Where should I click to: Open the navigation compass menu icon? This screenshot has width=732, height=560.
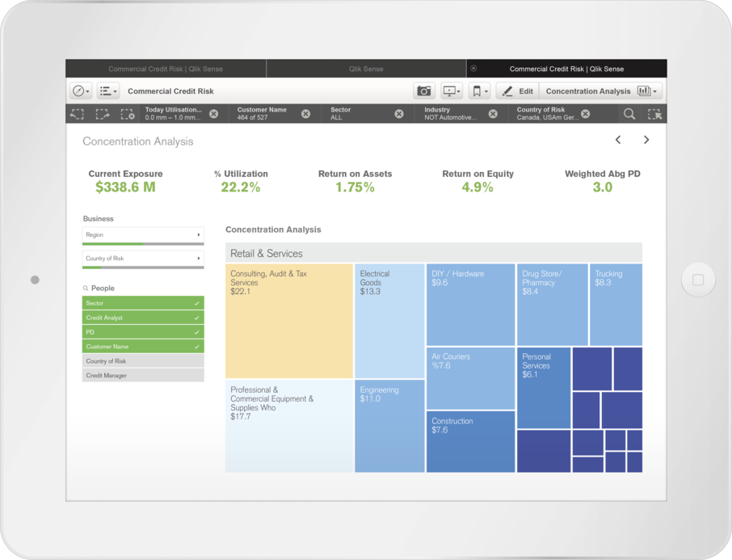click(78, 91)
